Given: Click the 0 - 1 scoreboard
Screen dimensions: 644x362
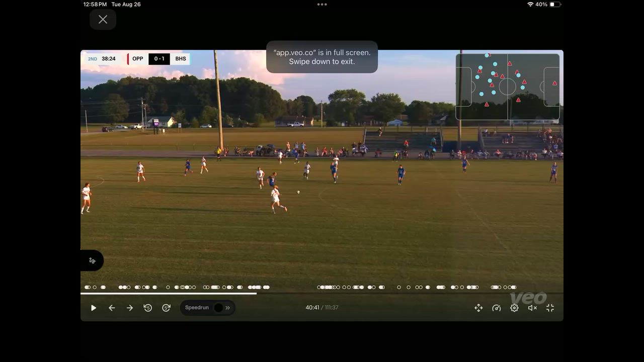Looking at the screenshot, I should tap(159, 59).
